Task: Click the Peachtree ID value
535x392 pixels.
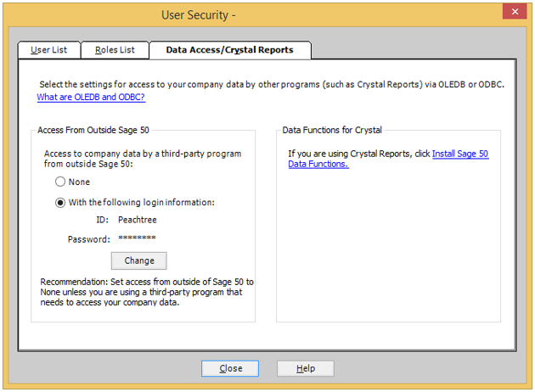Action: (138, 220)
